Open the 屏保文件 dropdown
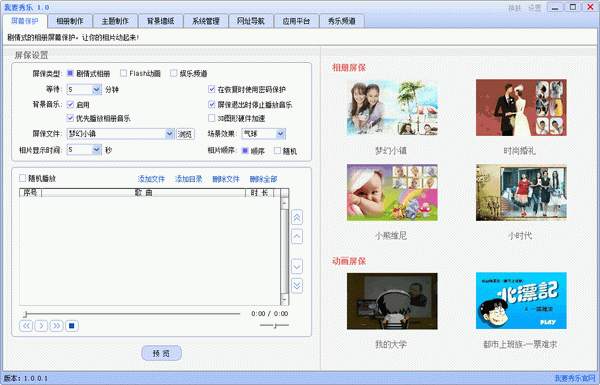The width and height of the screenshot is (600, 385). pos(170,134)
